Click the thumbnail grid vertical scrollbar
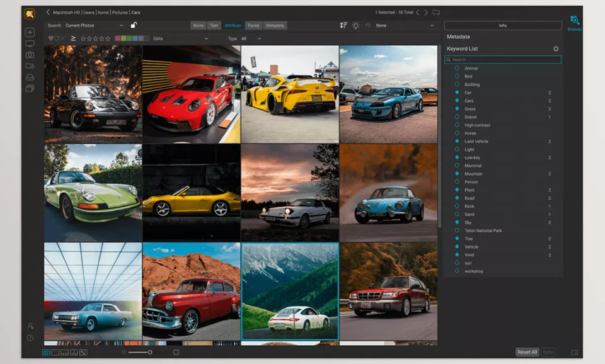Image resolution: width=605 pixels, height=364 pixels. tap(439, 137)
